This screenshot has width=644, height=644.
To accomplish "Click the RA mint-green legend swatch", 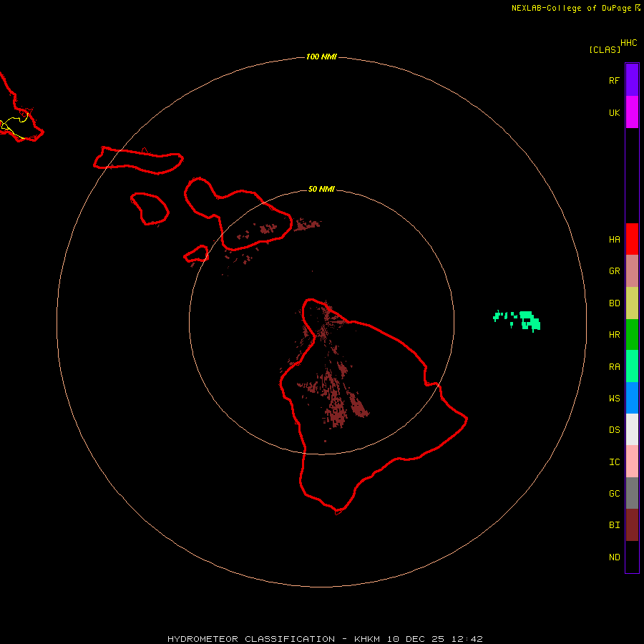I will pos(632,366).
